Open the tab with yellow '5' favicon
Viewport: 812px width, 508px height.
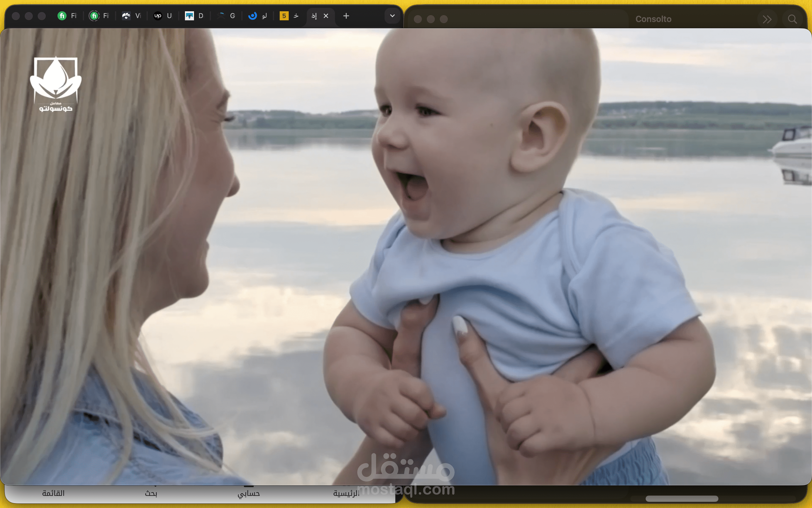pyautogui.click(x=290, y=16)
